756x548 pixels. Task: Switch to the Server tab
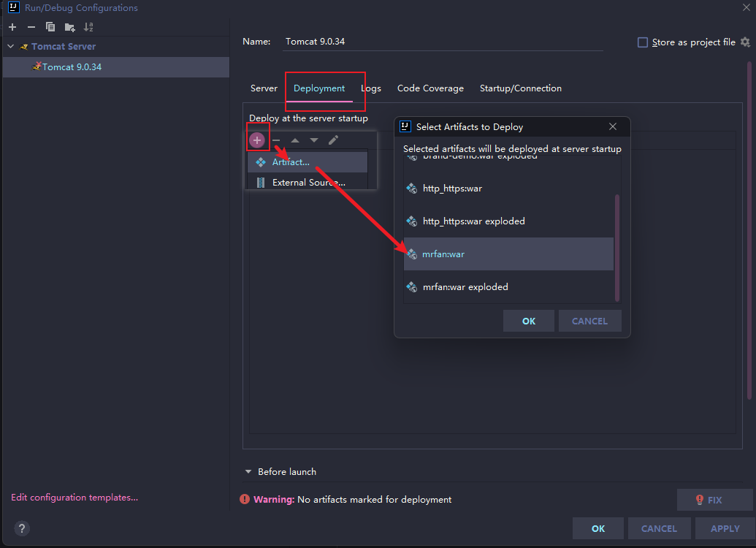(x=264, y=88)
